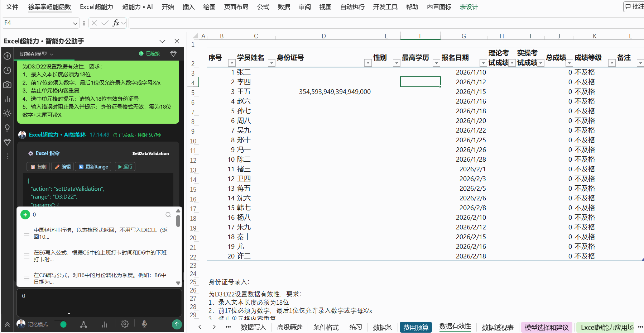Click the chat message input box

point(99,302)
